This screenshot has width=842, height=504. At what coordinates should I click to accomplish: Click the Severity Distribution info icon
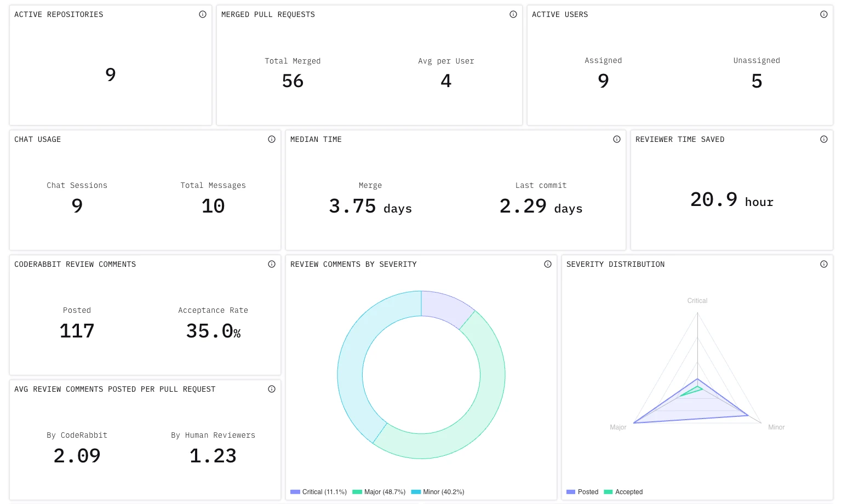[x=824, y=264]
